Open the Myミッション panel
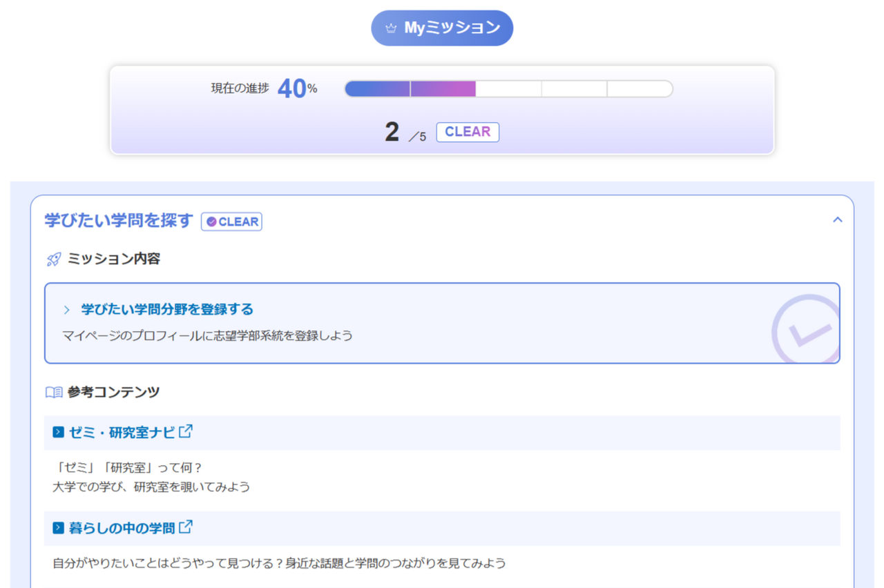This screenshot has width=884, height=588. 442,28
